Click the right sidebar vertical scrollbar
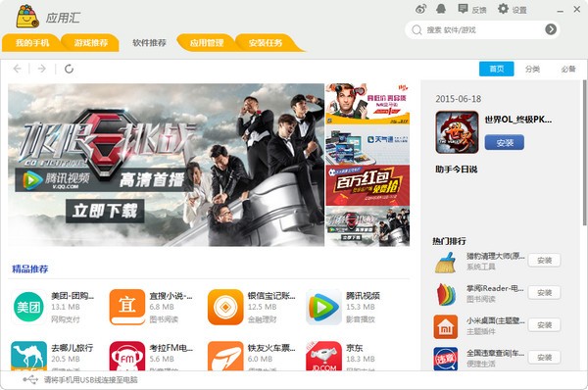Image resolution: width=588 pixels, height=390 pixels. 584,152
